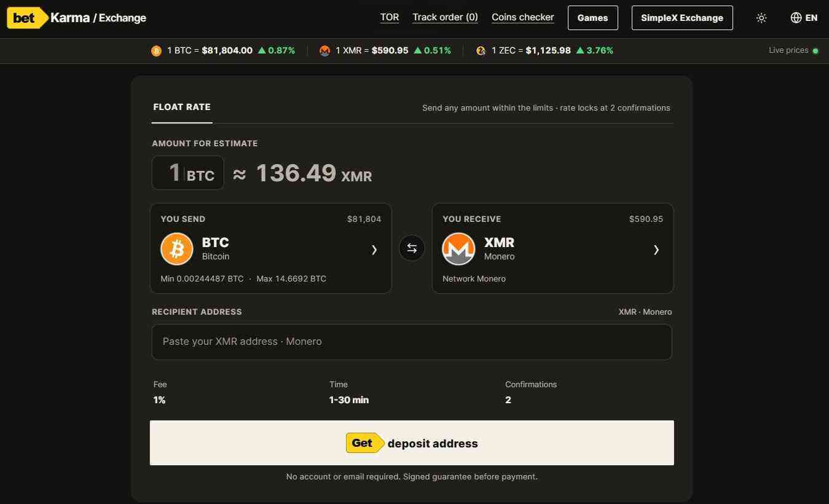
Task: Click the $81,804.00 BTC price
Action: click(227, 50)
